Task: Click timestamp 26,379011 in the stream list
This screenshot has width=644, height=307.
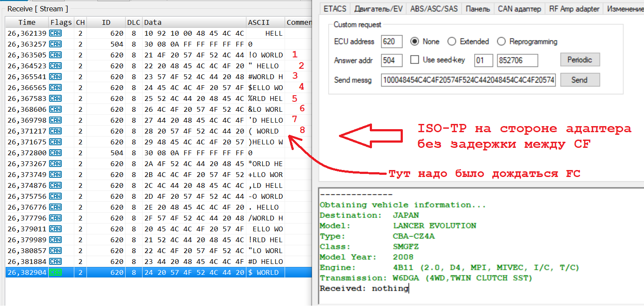Action: [27, 229]
